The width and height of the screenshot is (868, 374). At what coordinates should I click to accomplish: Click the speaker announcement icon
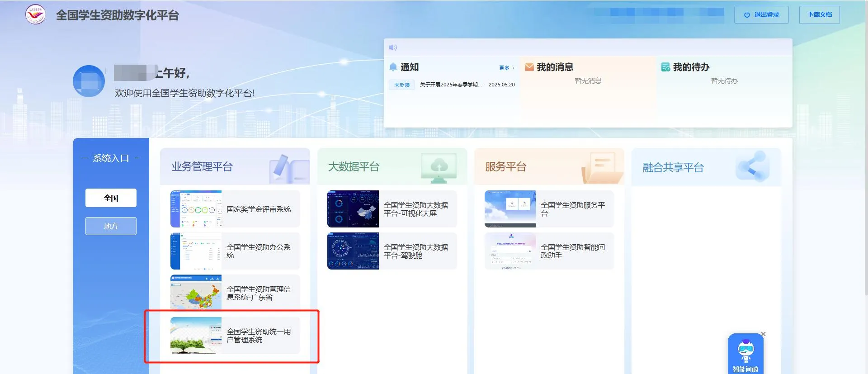tap(393, 47)
